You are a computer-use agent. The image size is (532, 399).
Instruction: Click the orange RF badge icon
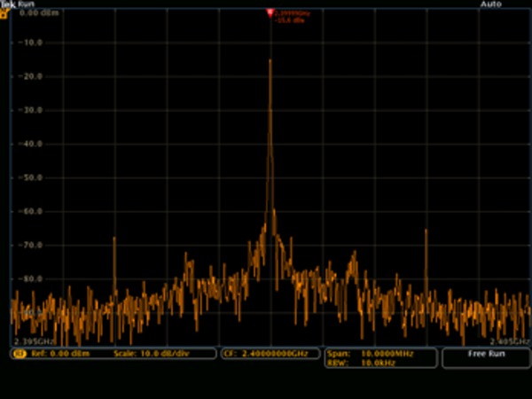[18, 353]
